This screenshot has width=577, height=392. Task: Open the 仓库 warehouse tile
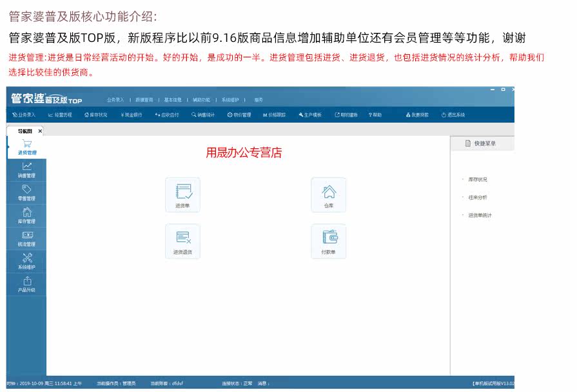329,195
